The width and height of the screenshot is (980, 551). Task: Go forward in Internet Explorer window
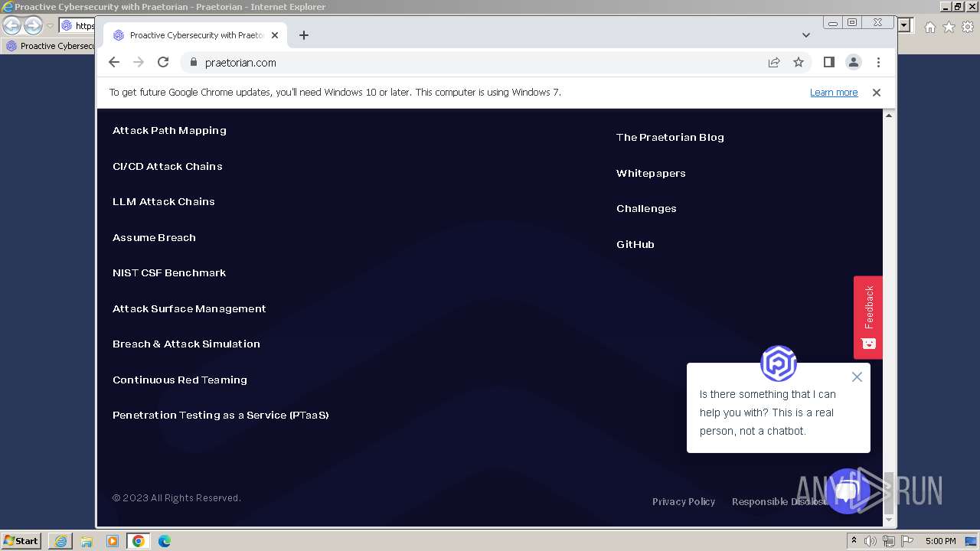33,26
